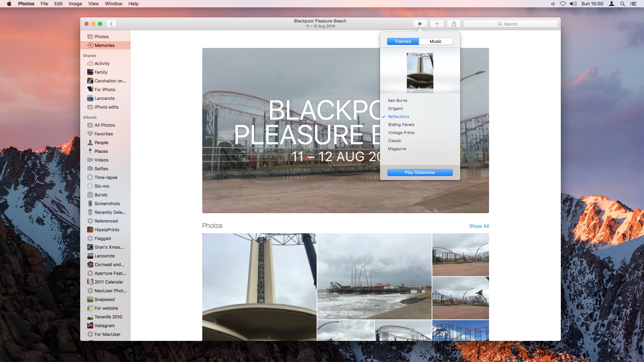Open Notification Center icon in menu bar
This screenshot has height=362, width=644.
pyautogui.click(x=633, y=4)
